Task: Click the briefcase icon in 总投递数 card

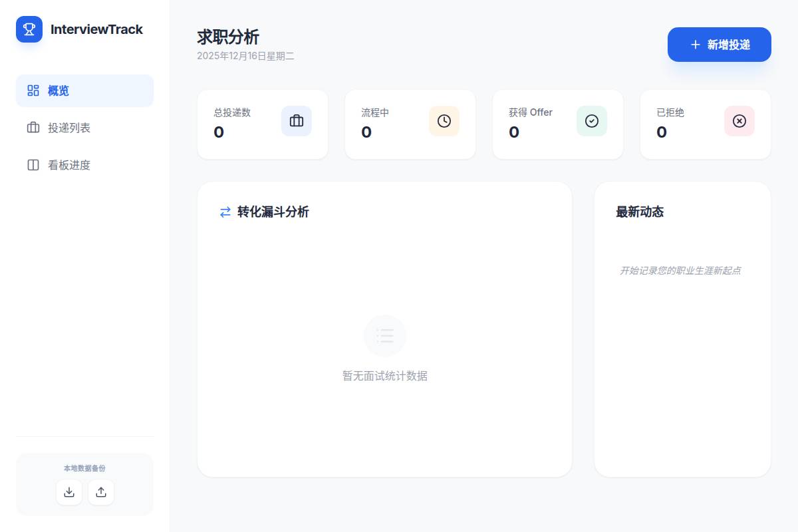Action: pos(296,121)
